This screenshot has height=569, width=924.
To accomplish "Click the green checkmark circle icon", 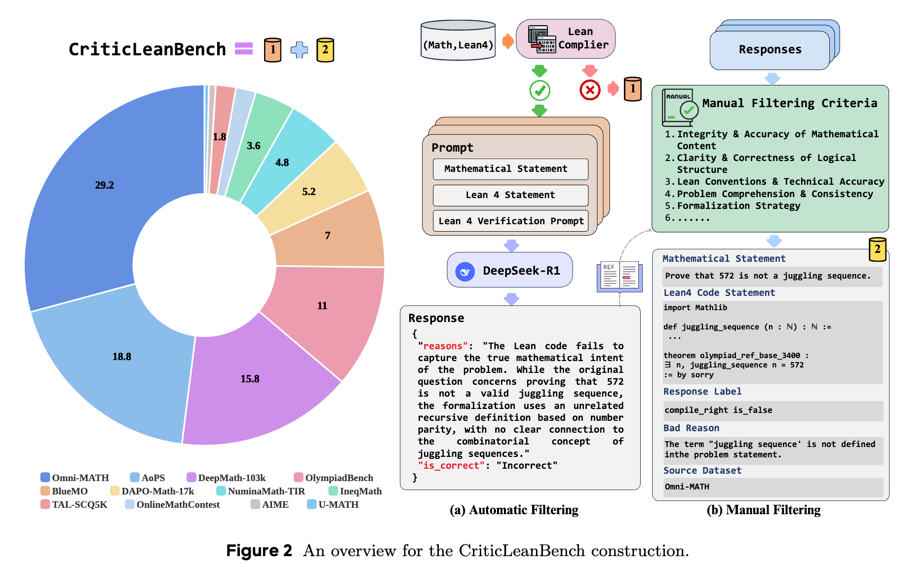I will (x=539, y=90).
